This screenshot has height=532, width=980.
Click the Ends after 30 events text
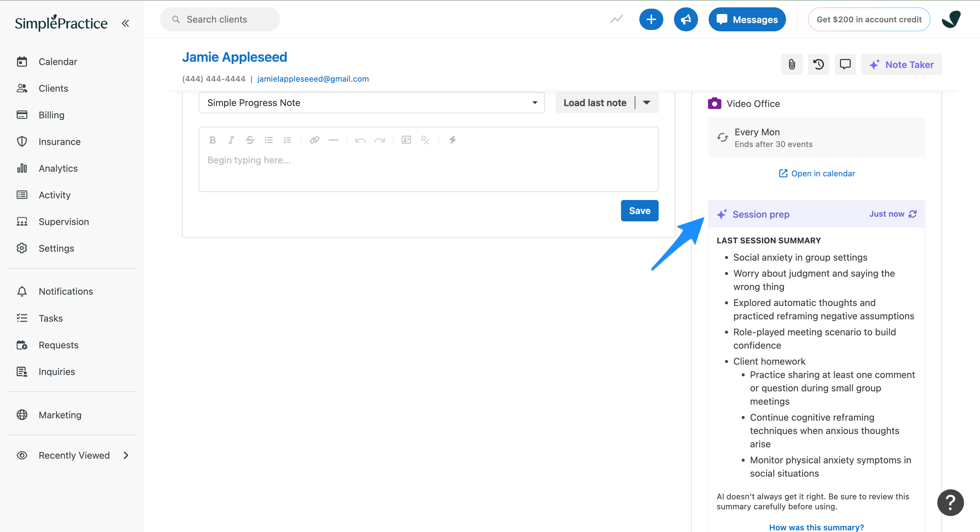[773, 144]
